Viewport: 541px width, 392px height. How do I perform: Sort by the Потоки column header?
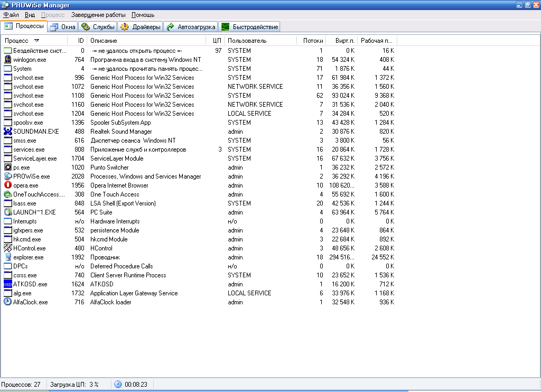312,40
